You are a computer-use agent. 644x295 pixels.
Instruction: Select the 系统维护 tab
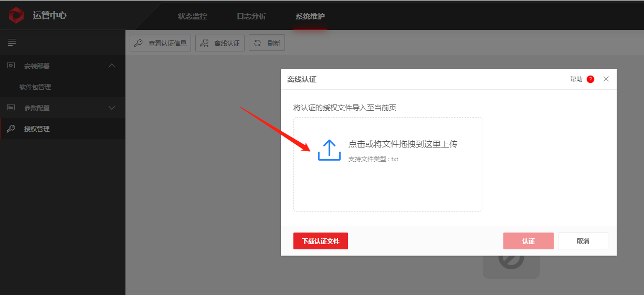point(310,16)
